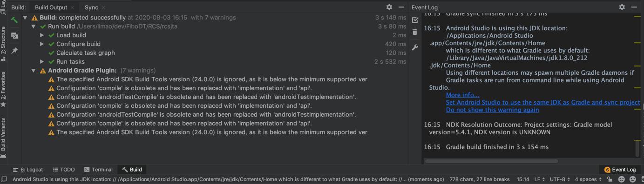Screen dimensions: 644x184
Task: Hide the Event Log panel with minus icon
Action: [x=634, y=7]
